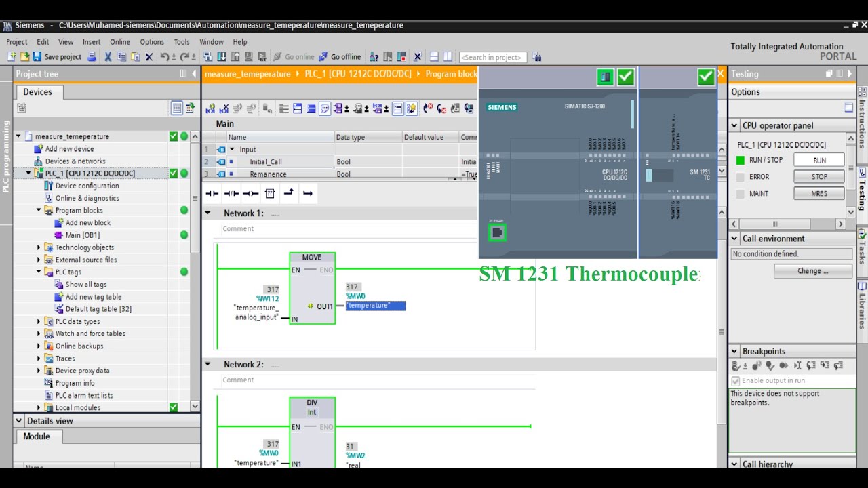Click the Close all networks icon
This screenshot has height=488, width=868.
pos(311,108)
